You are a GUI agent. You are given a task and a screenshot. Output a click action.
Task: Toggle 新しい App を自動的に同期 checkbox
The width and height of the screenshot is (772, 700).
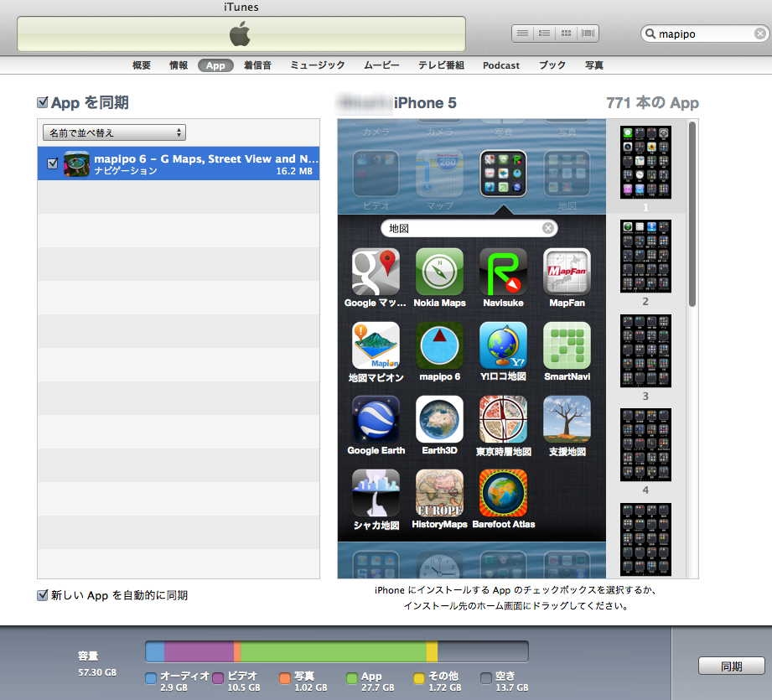click(43, 595)
